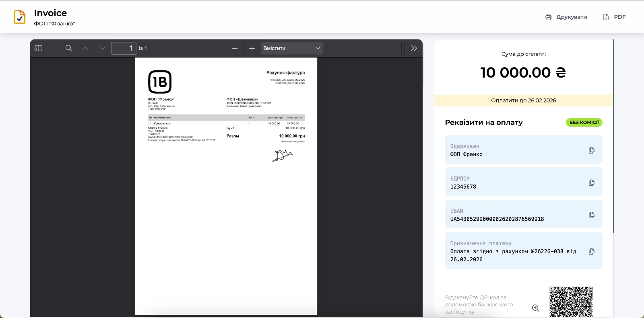
Task: Click the Сума до сплати label
Action: point(524,54)
